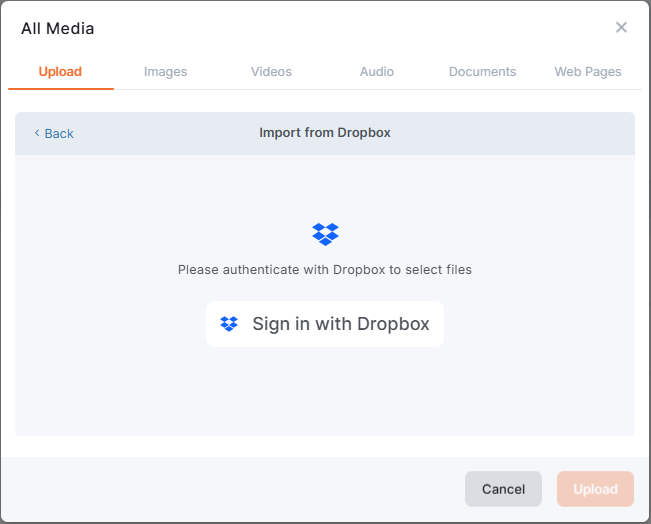This screenshot has width=651, height=524.
Task: Open the Images tab
Action: point(165,72)
